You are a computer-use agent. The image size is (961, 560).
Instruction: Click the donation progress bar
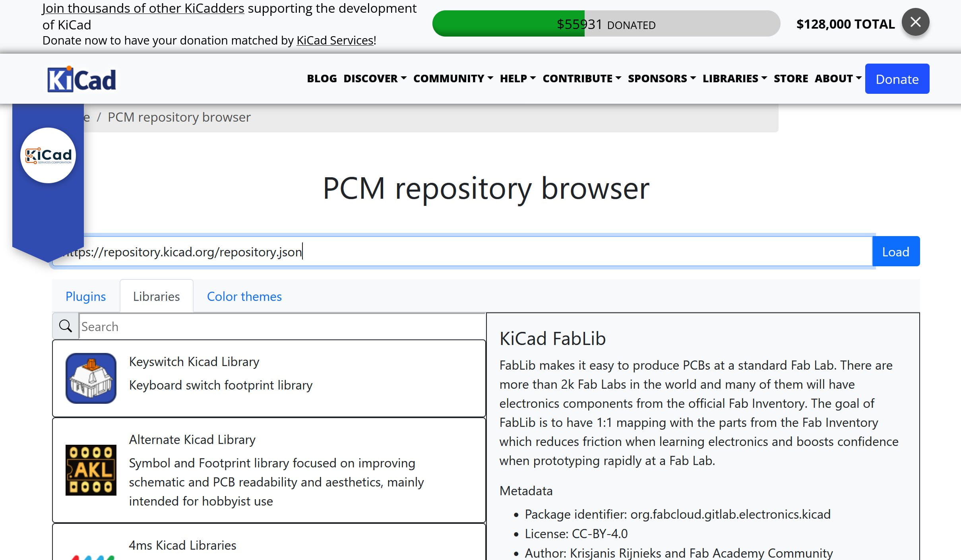[606, 24]
